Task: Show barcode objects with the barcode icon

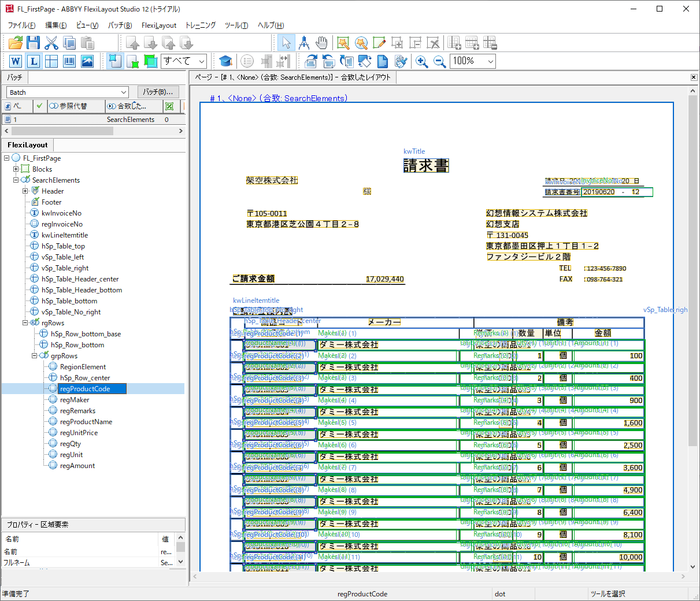Action: coord(69,61)
